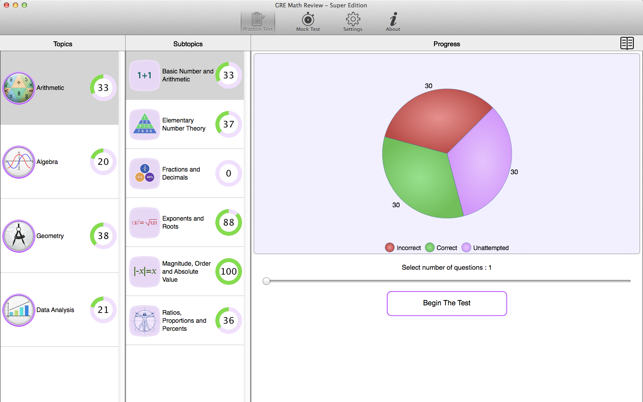Click the Fractions ring showing 0
Image resolution: width=643 pixels, height=402 pixels.
[x=229, y=173]
